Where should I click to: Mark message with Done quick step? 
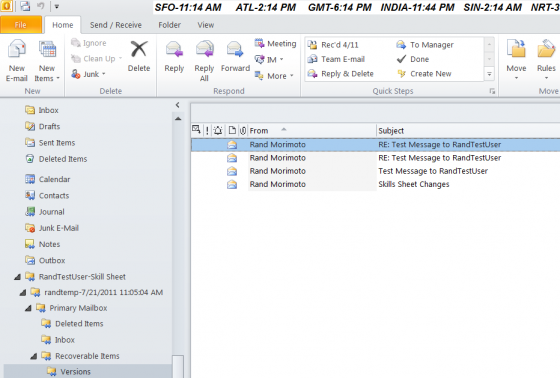(413, 59)
